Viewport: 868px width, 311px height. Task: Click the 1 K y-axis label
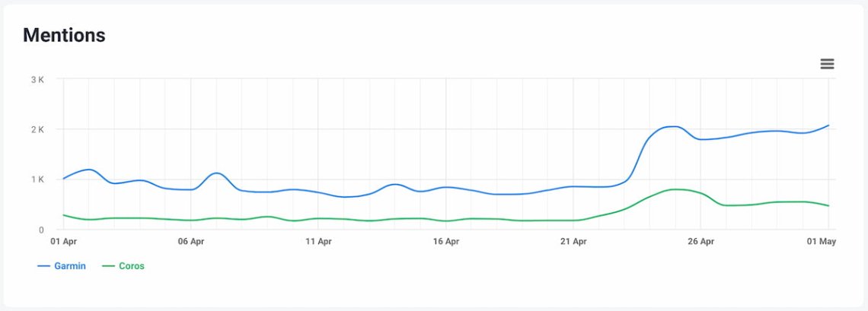click(37, 179)
